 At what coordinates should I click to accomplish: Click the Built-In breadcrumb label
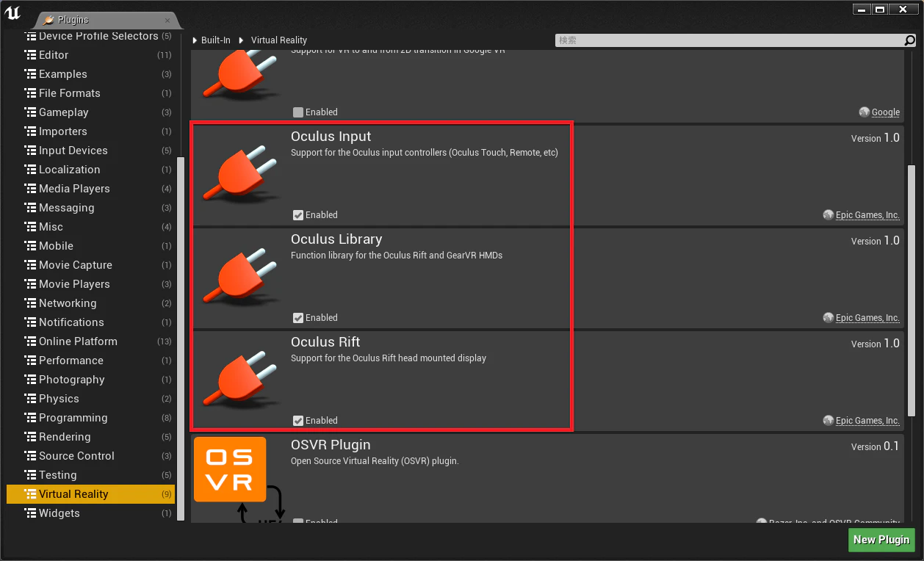(216, 40)
